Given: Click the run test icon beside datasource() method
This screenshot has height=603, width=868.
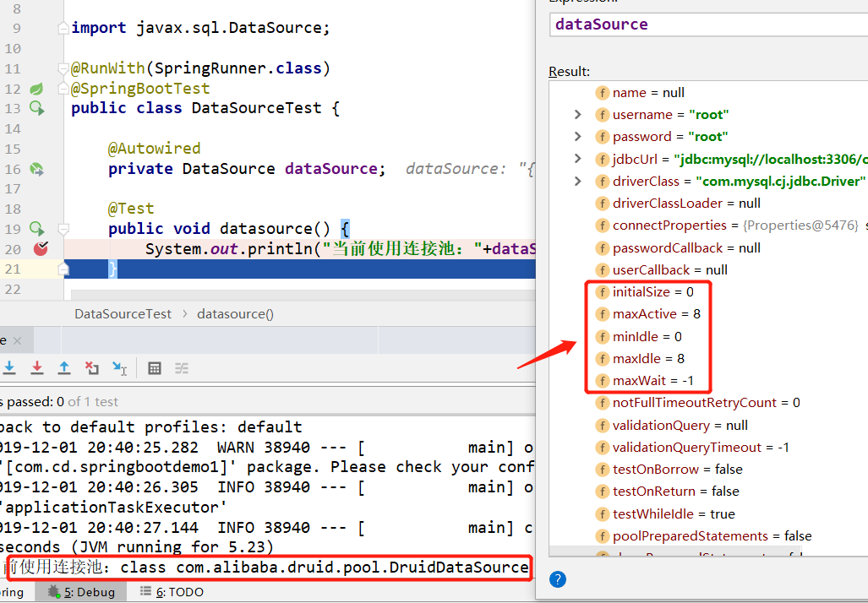Looking at the screenshot, I should tap(36, 229).
